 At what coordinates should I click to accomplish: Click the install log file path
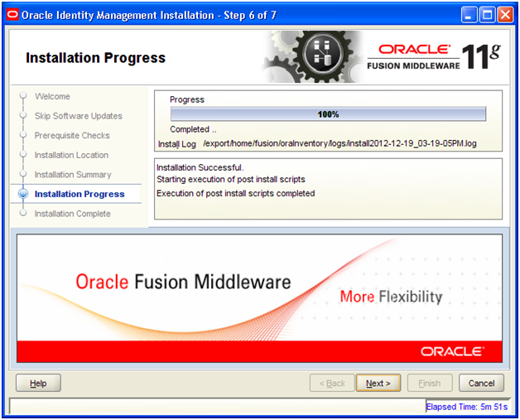tap(339, 143)
